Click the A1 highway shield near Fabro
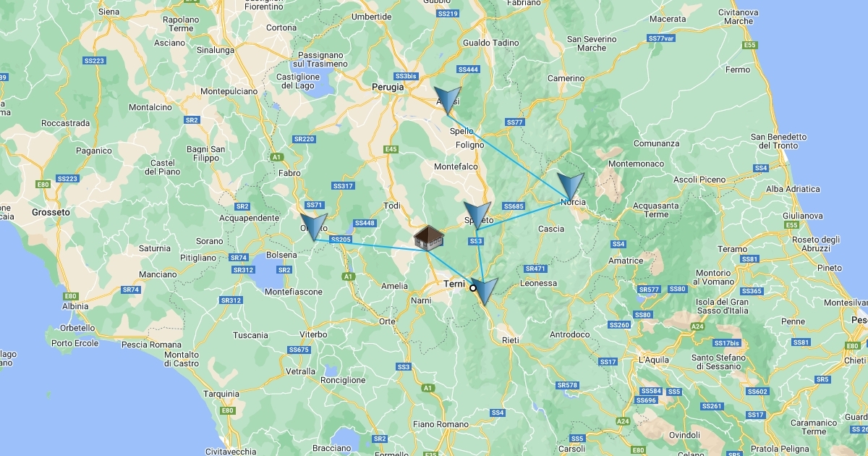This screenshot has width=868, height=456. (x=276, y=156)
